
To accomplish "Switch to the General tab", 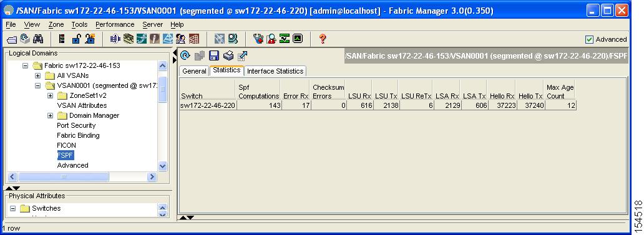I will [194, 71].
